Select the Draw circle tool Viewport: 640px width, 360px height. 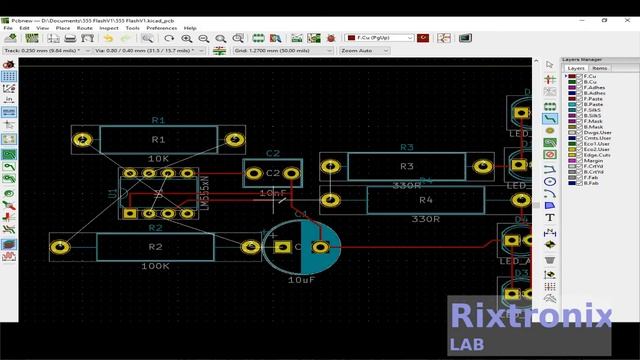(550, 181)
